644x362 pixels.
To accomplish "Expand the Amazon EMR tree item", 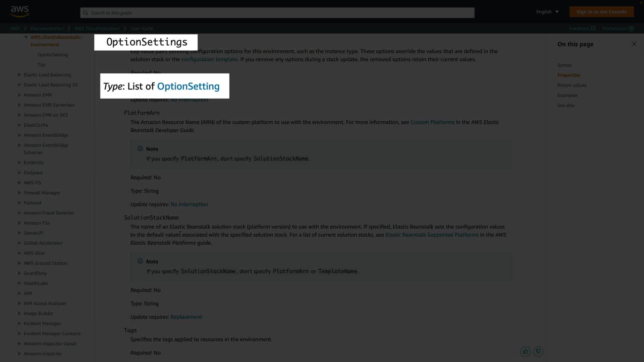I will point(19,95).
